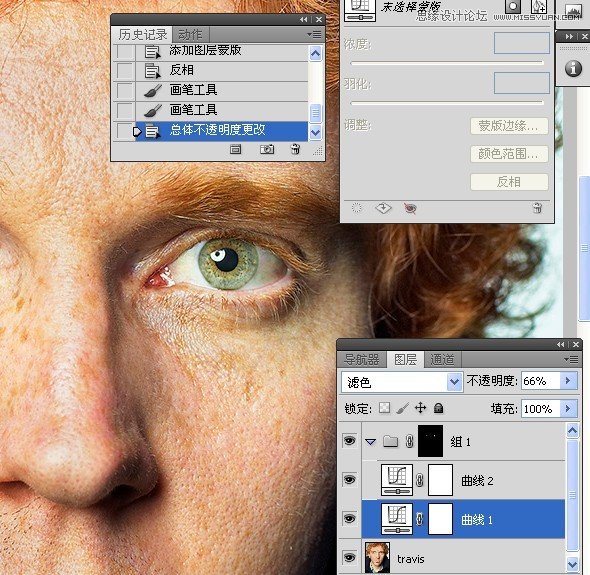Collapse History panel with double-arrow icon
This screenshot has width=590, height=575.
303,20
